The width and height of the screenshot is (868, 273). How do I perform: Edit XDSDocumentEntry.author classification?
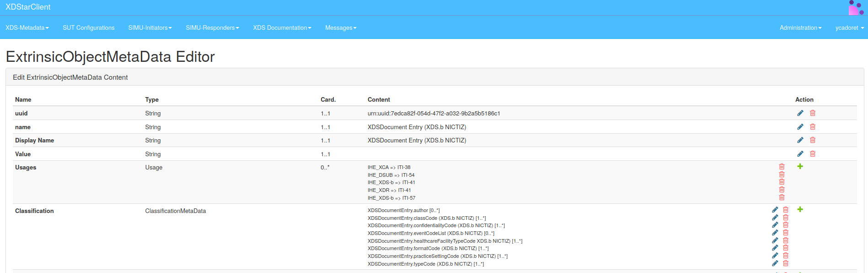click(775, 210)
